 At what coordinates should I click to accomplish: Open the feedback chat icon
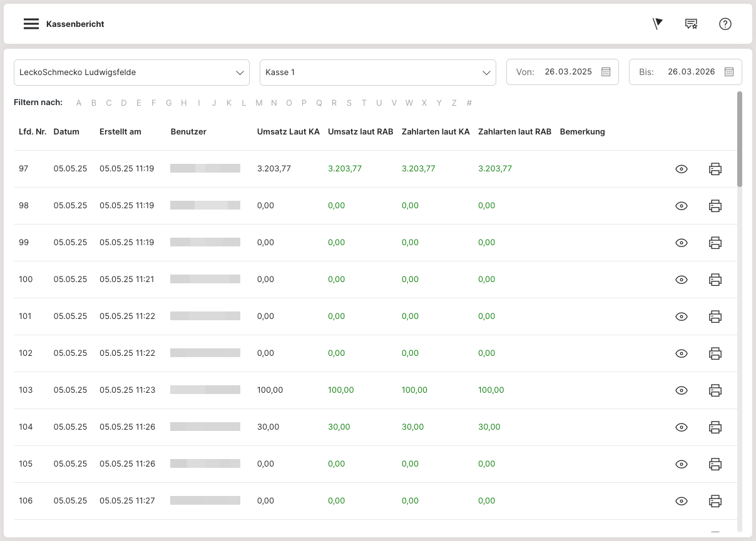tap(691, 24)
